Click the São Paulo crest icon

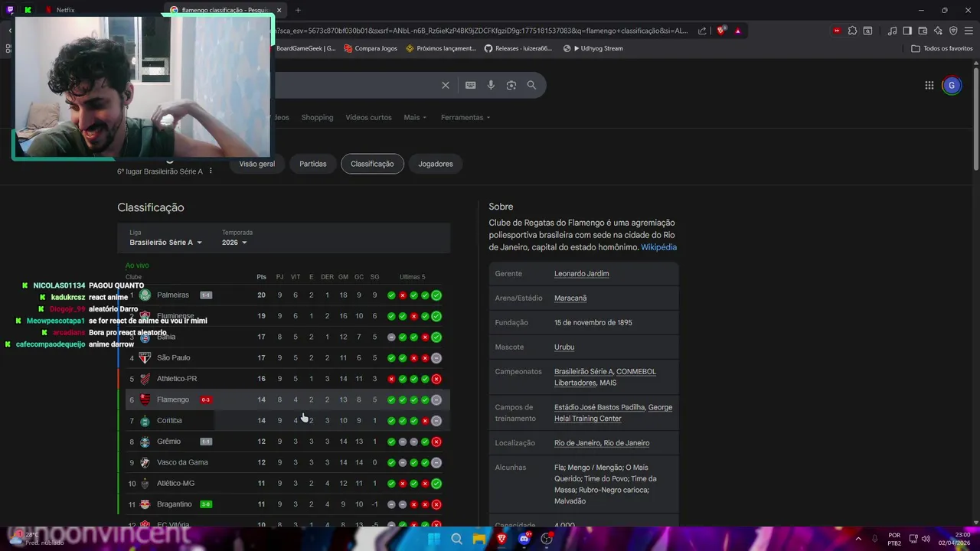145,357
